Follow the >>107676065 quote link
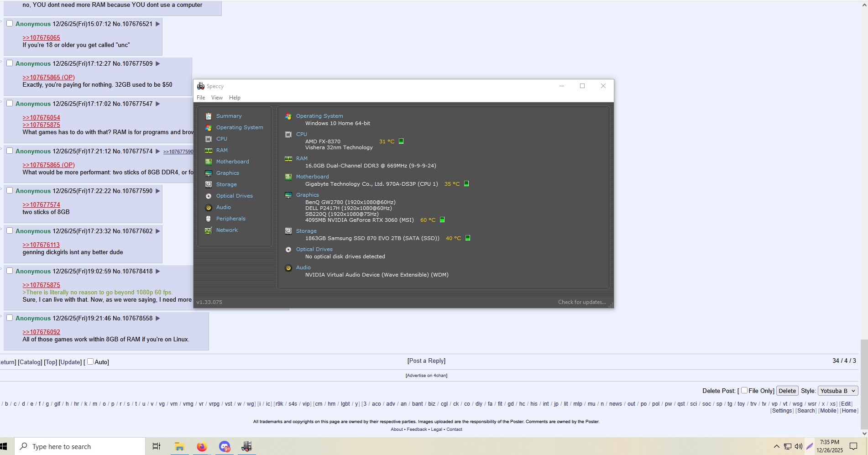868x455 pixels. [41, 37]
